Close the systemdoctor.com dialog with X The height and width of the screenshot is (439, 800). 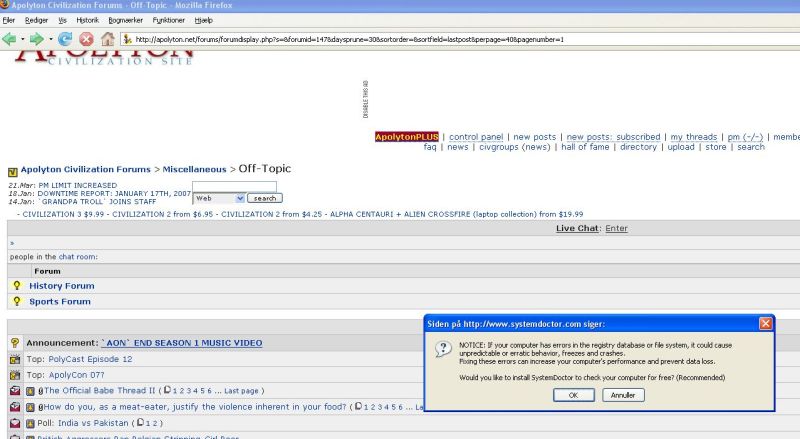pyautogui.click(x=765, y=324)
